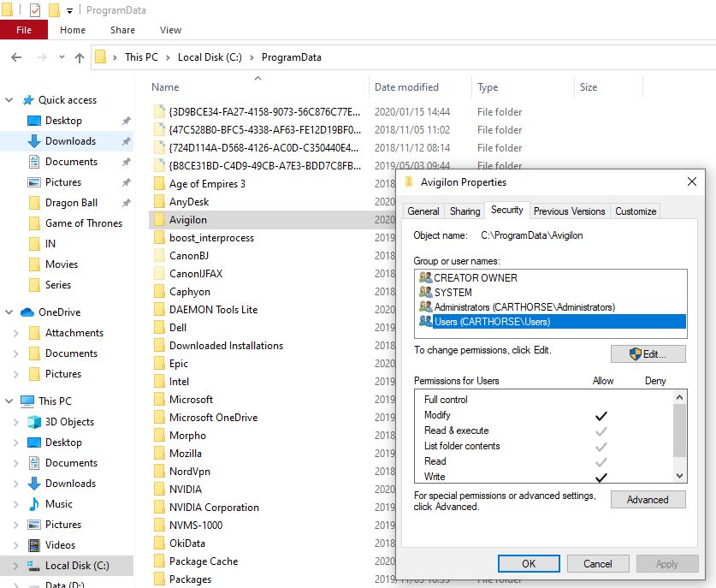The height and width of the screenshot is (588, 716).
Task: Switch to the Sharing tab
Action: [465, 211]
